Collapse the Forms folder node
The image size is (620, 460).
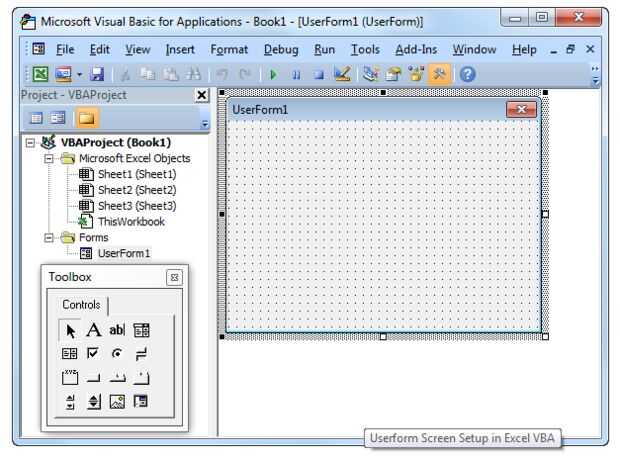click(x=49, y=238)
